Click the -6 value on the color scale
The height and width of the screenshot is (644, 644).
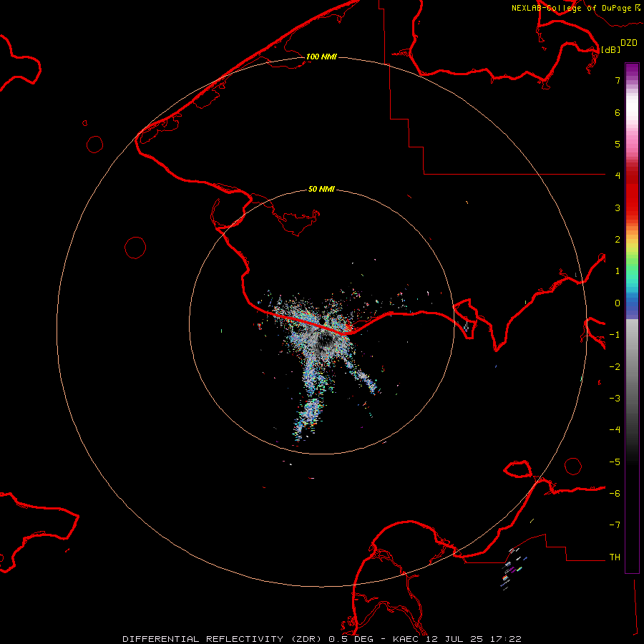pos(615,494)
